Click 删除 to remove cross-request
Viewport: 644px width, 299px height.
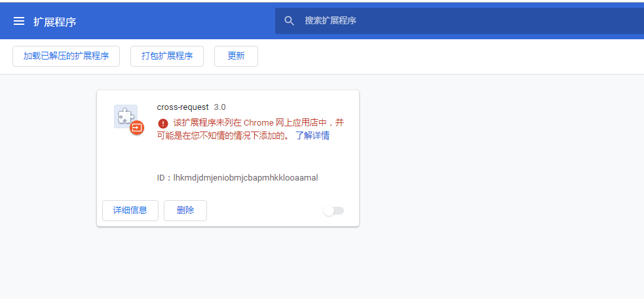click(185, 211)
